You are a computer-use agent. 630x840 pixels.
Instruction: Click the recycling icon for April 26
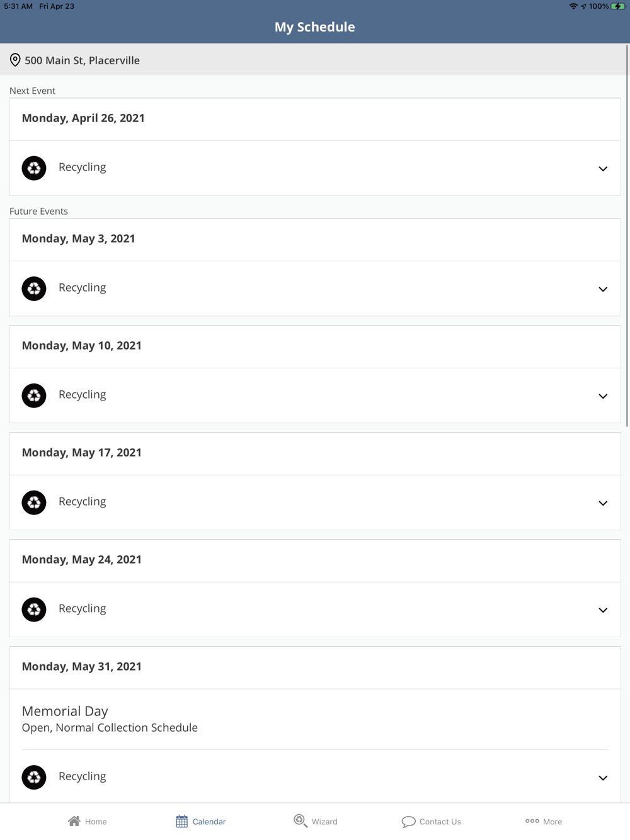(34, 168)
